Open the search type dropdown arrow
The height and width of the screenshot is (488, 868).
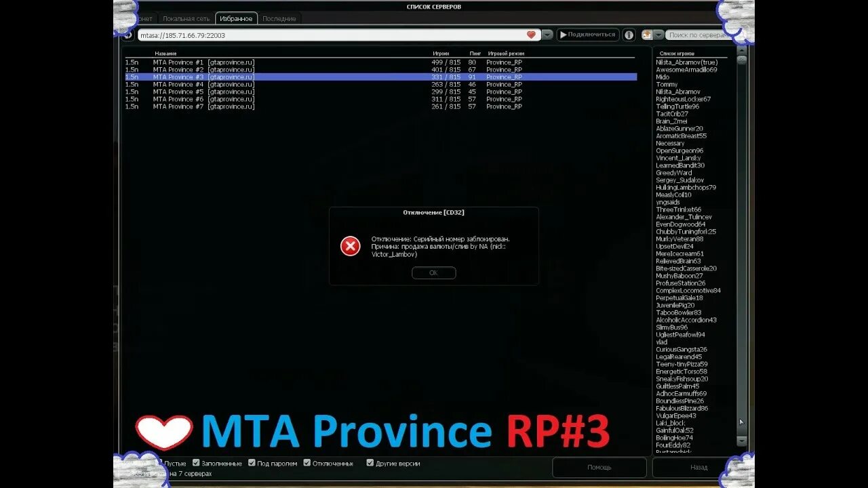[658, 35]
